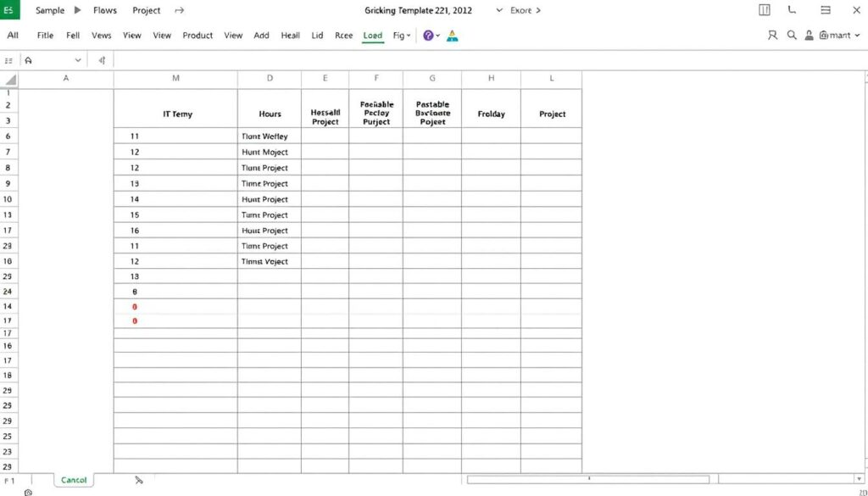Open the Add menu
This screenshot has height=496, width=868.
(261, 36)
